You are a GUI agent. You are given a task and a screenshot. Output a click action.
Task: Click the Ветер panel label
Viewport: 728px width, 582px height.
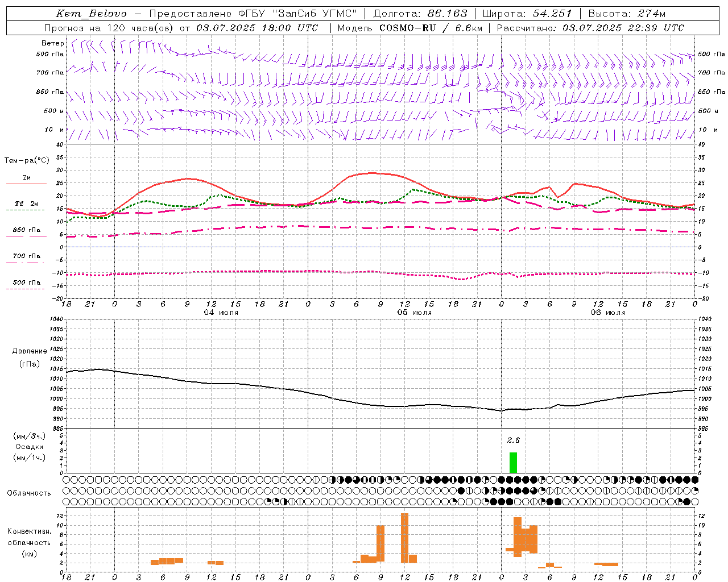(x=53, y=43)
